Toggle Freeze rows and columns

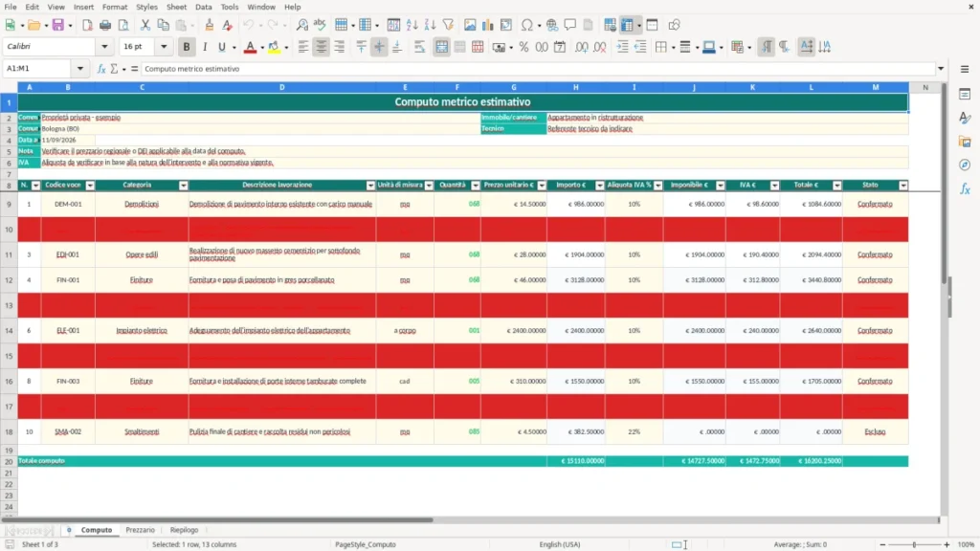click(627, 25)
